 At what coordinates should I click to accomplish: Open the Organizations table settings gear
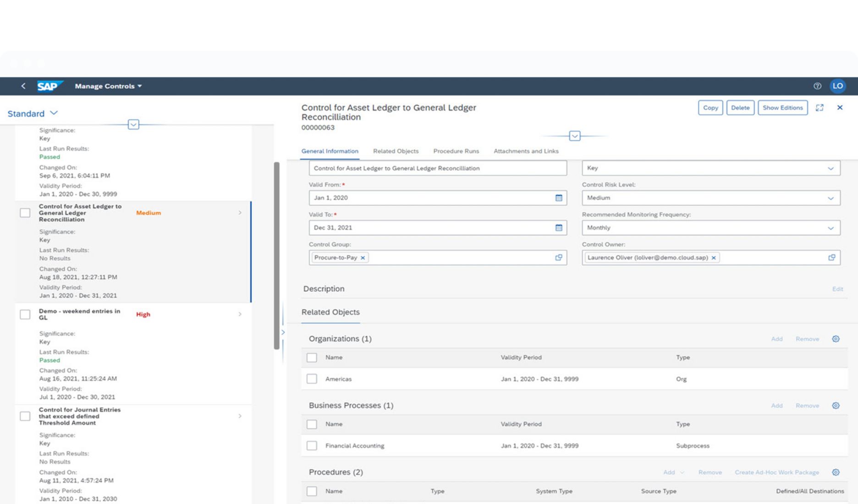click(x=836, y=339)
